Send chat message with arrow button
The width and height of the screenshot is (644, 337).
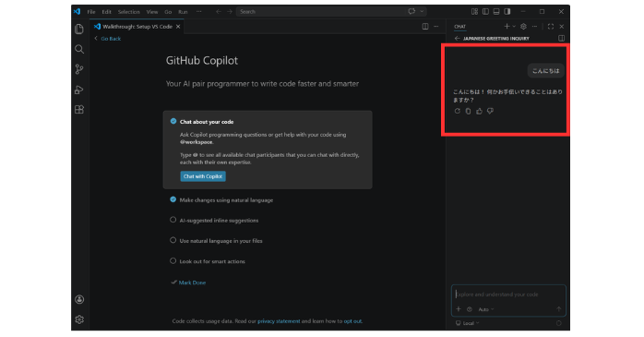[x=558, y=309]
